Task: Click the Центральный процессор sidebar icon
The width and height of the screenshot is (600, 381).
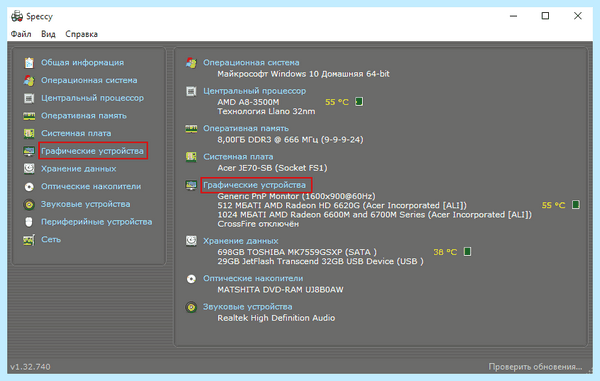Action: 29,98
